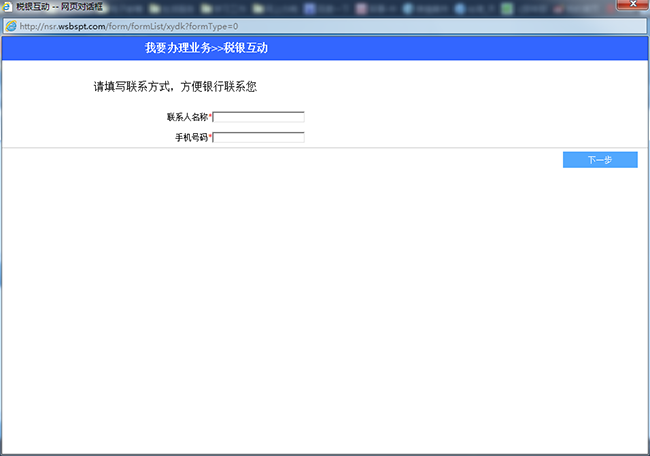This screenshot has height=456, width=650.
Task: Click the 手机号码 field label
Action: coord(190,137)
